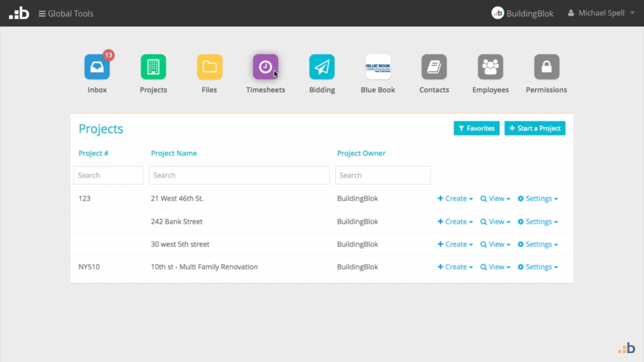
Task: Open the Files section
Action: 209,67
